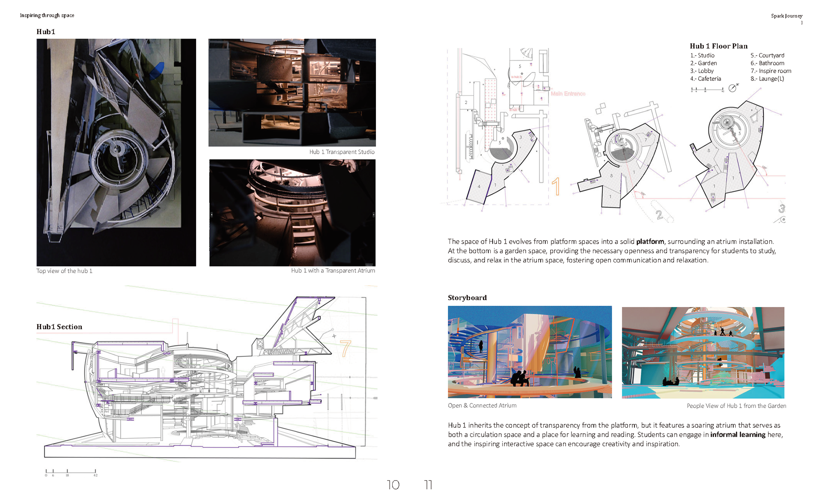Click page number 11

[x=428, y=485]
